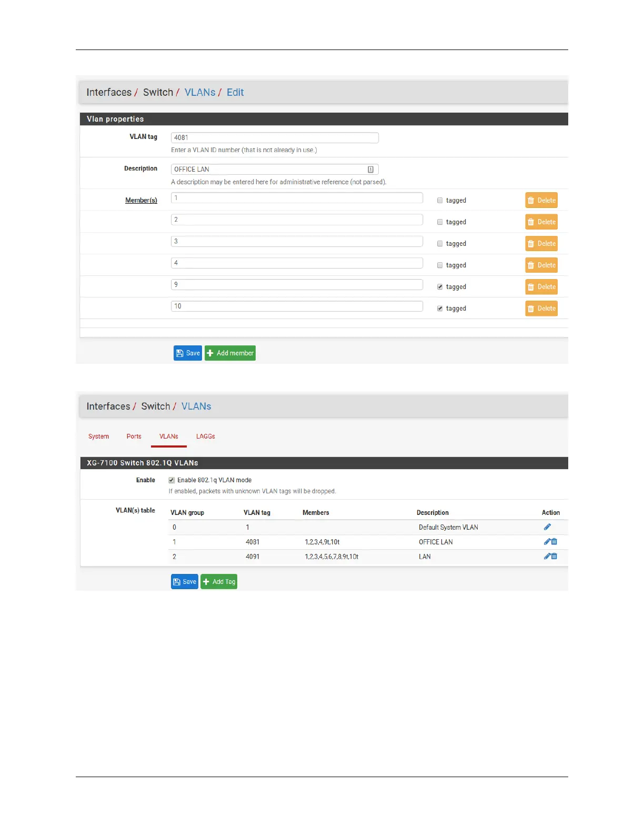This screenshot has width=644, height=834.
Task: Delete member 3 from the VLAN
Action: click(541, 244)
